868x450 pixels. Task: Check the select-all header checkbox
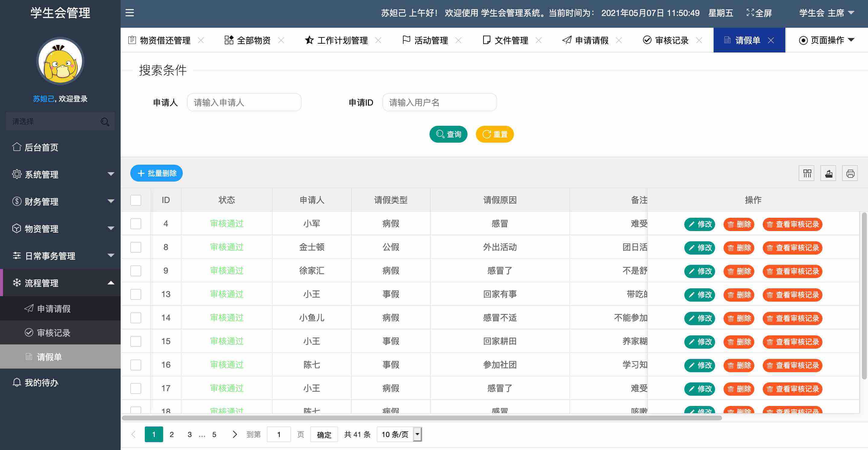tap(136, 200)
